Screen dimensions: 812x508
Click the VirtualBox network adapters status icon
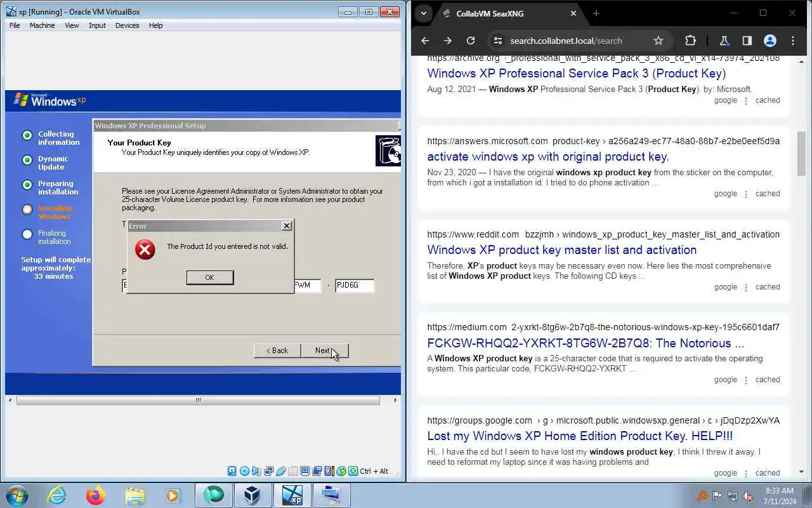click(x=268, y=471)
